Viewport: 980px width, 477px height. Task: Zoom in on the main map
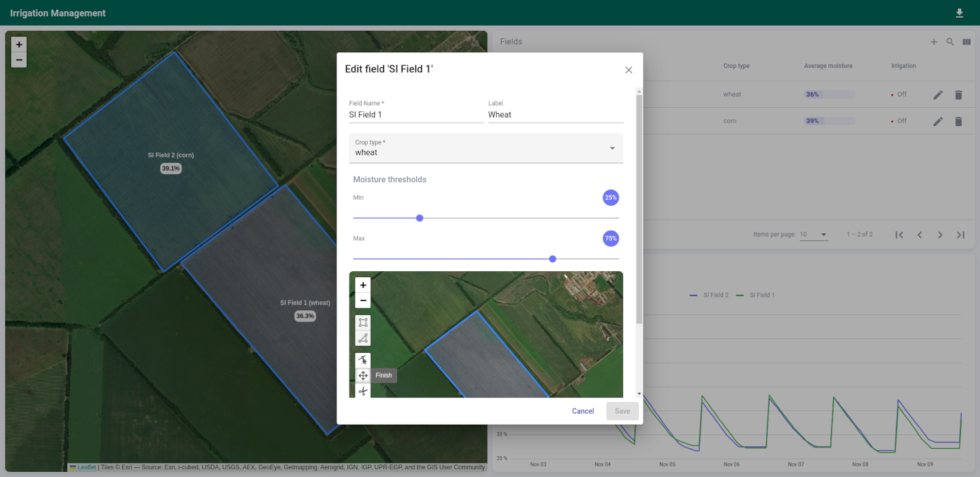[19, 44]
